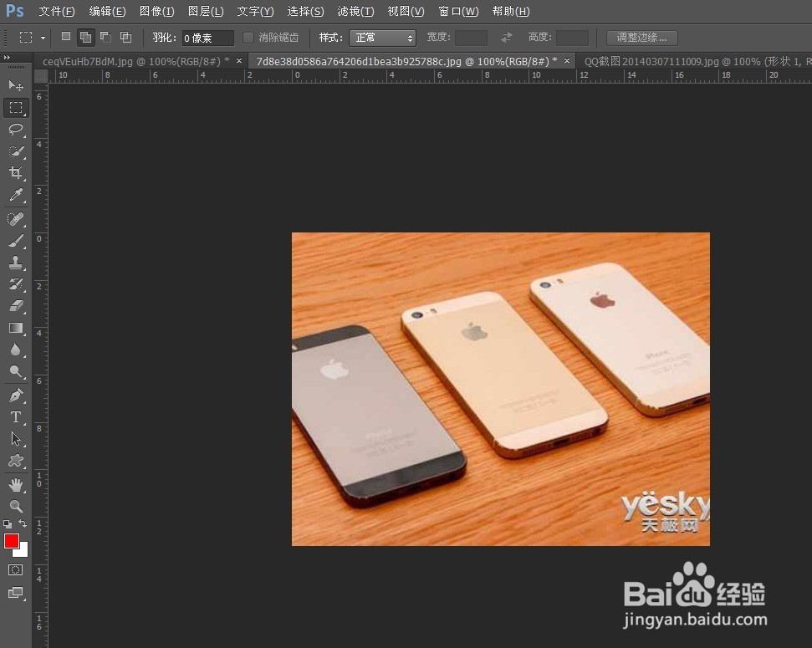The width and height of the screenshot is (812, 648).
Task: Open the 帮助(H) menu
Action: coord(511,11)
